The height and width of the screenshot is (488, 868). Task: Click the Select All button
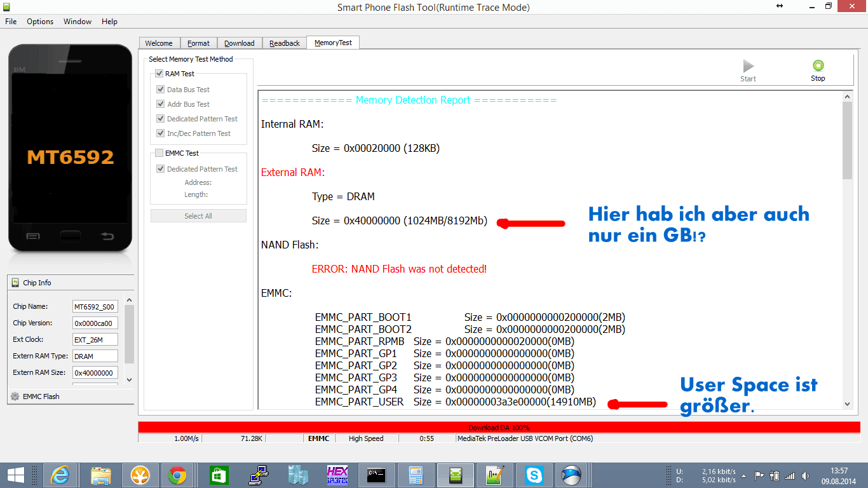pos(198,216)
